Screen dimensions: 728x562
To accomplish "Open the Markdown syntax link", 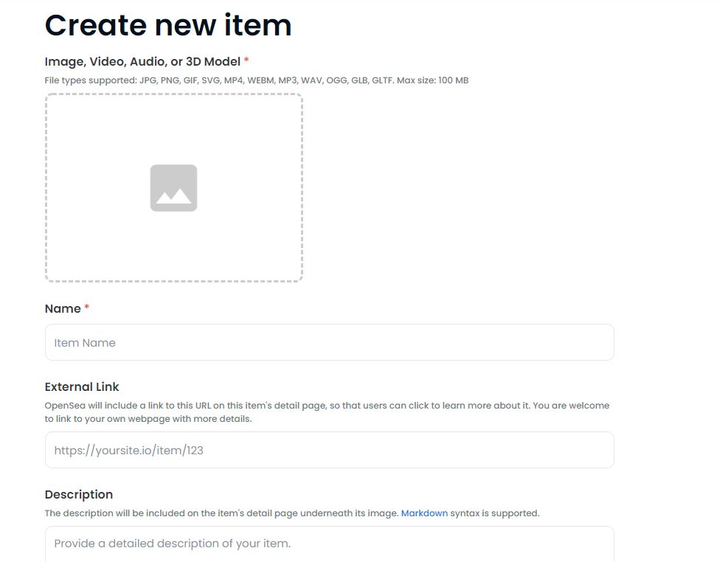I will [424, 513].
